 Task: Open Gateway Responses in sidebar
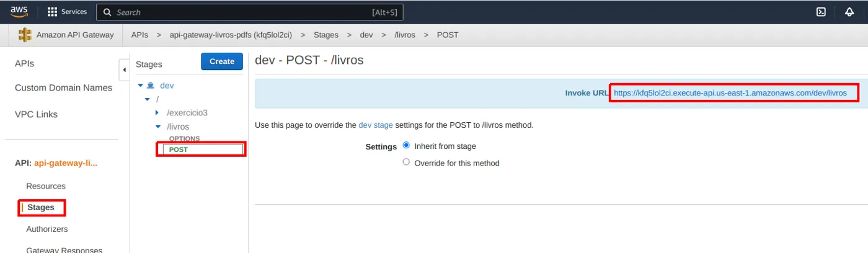64,249
